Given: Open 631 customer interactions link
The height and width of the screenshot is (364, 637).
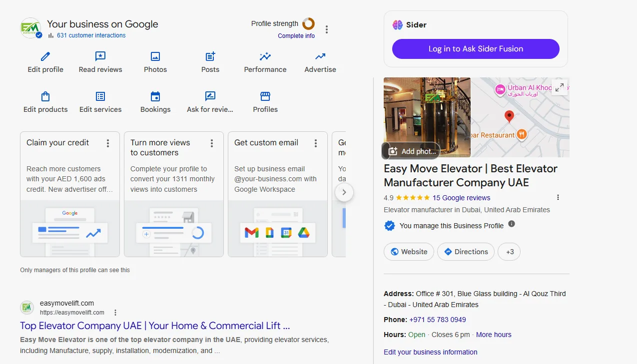Looking at the screenshot, I should 91,35.
